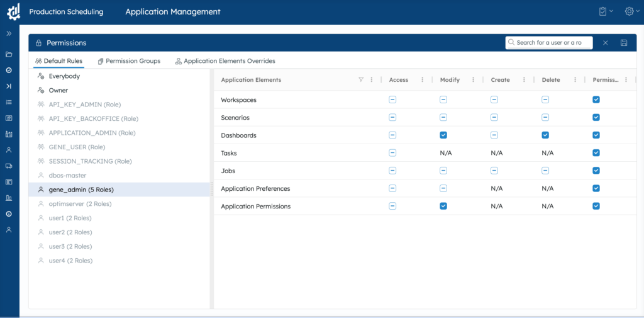644x318 pixels.
Task: Save permissions with the floppy disk icon
Action: 624,43
